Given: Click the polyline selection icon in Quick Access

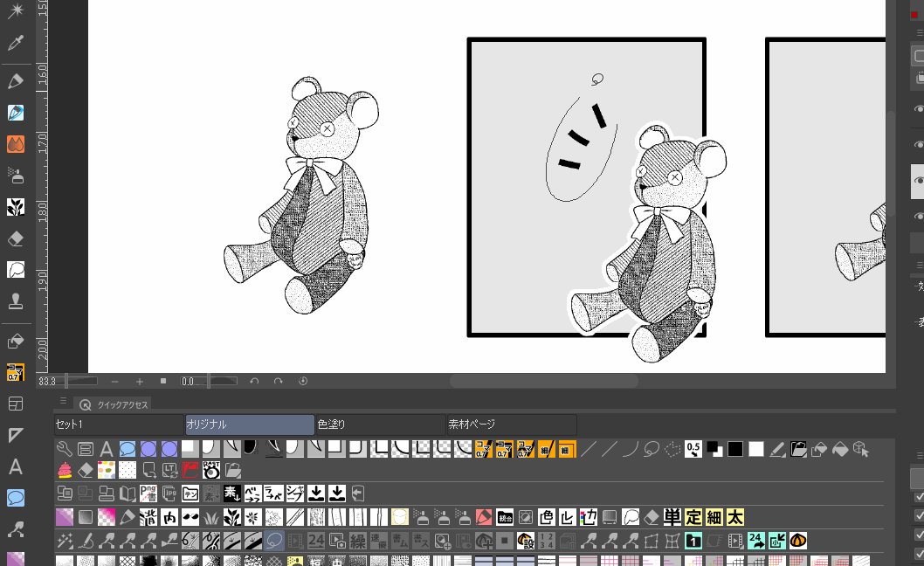Looking at the screenshot, I should tap(672, 449).
